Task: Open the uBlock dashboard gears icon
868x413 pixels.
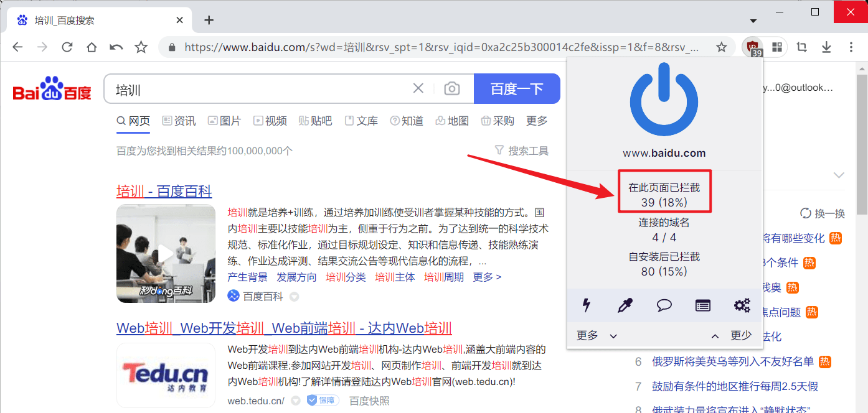Action: 741,305
